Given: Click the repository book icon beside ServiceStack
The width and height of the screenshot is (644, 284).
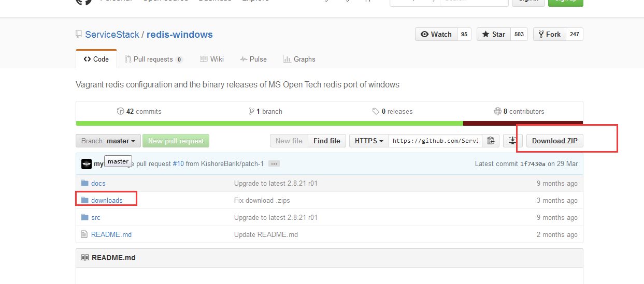Looking at the screenshot, I should [x=79, y=35].
